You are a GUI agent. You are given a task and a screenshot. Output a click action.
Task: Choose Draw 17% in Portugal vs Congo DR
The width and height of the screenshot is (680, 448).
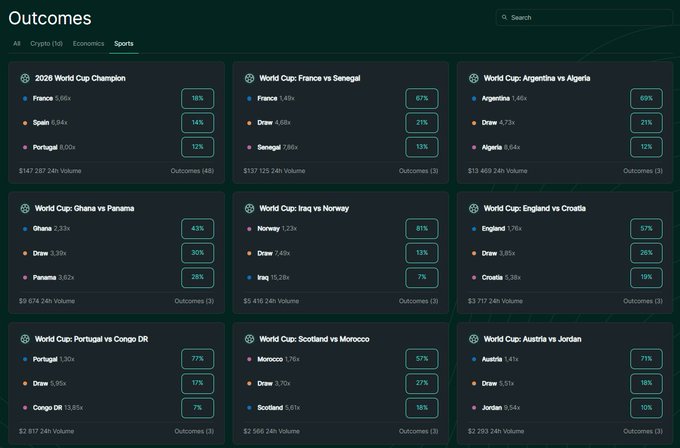pyautogui.click(x=197, y=383)
